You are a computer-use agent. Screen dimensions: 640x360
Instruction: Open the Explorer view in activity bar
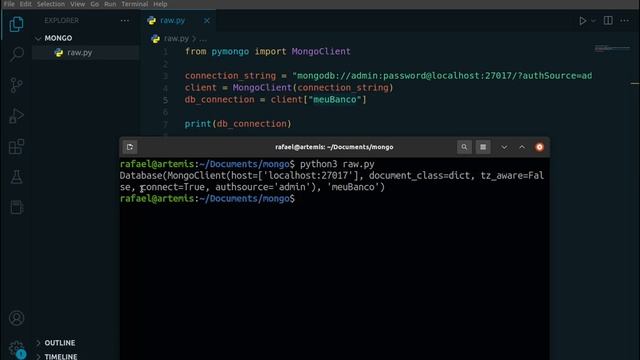pos(16,24)
